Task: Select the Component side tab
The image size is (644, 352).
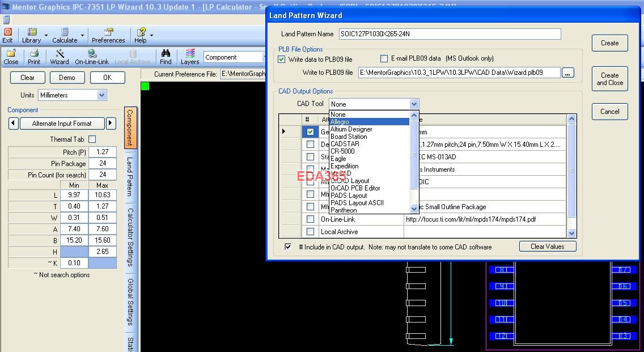Action: click(130, 128)
